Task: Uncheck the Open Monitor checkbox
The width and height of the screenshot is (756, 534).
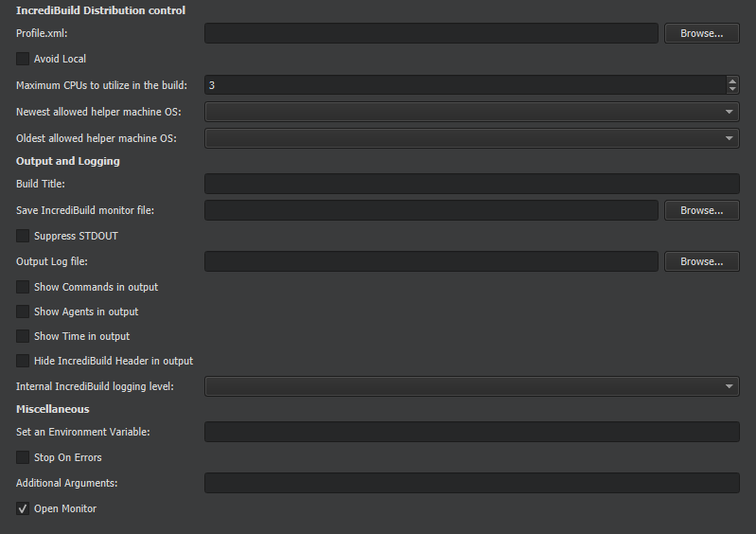Action: coord(23,508)
